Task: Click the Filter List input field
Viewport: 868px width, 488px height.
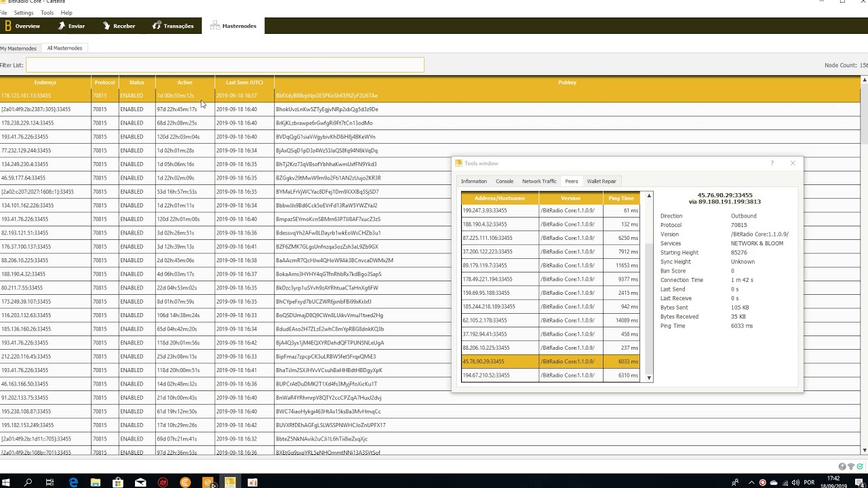Action: click(x=224, y=65)
